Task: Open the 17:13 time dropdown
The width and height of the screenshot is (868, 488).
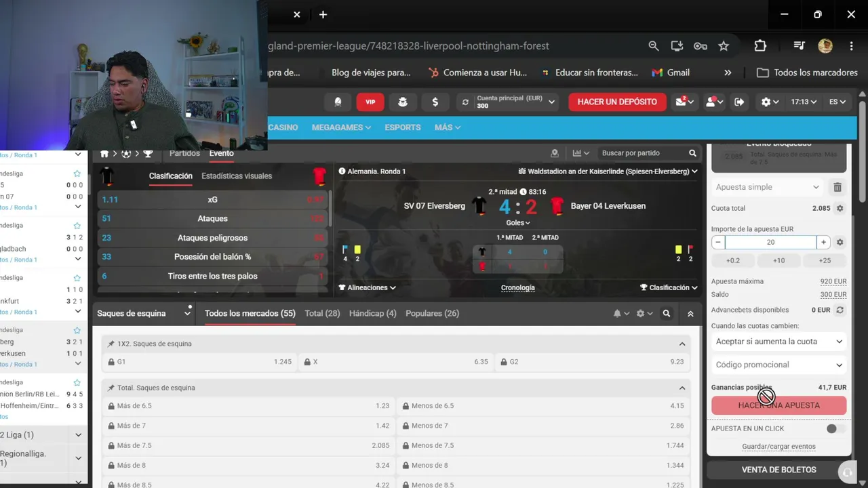Action: pos(804,102)
